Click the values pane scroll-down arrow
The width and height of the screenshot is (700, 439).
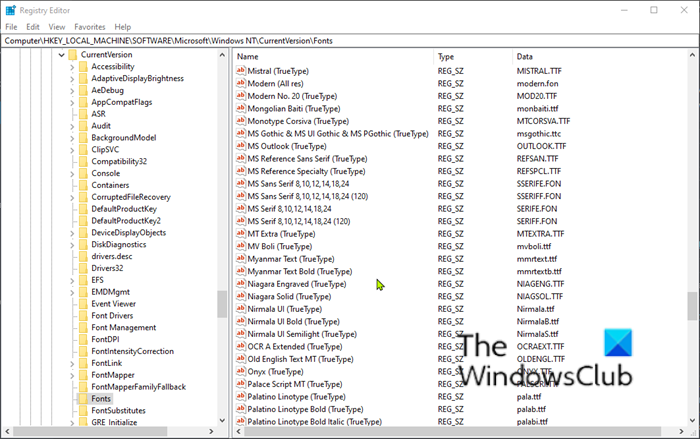692,420
